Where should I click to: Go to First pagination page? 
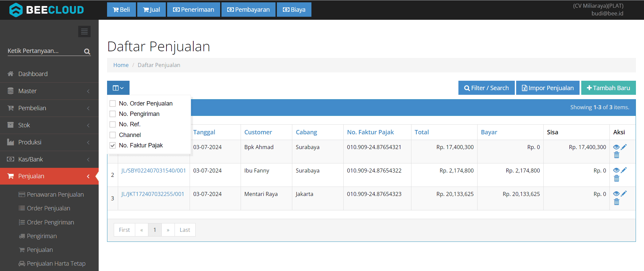(125, 230)
